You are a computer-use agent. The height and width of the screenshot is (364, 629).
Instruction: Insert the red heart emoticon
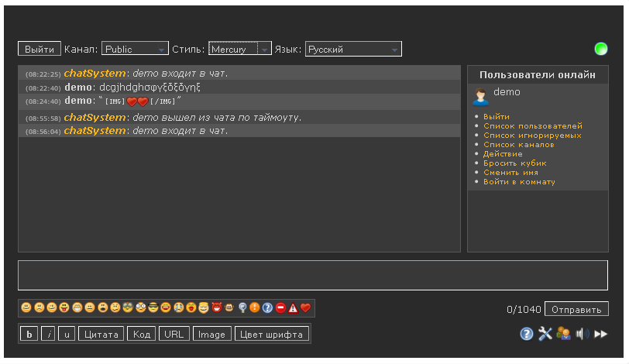pos(306,307)
